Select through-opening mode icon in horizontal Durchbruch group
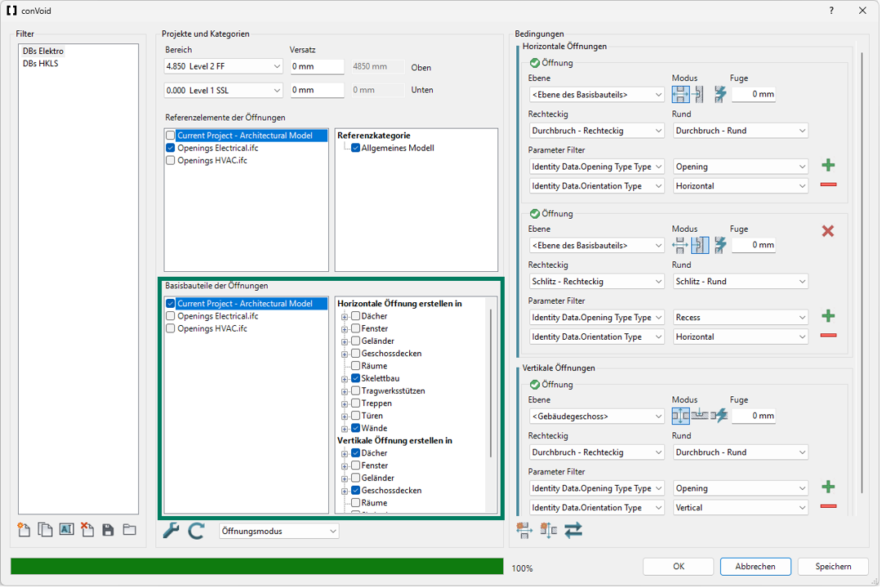The width and height of the screenshot is (882, 588). pyautogui.click(x=680, y=95)
